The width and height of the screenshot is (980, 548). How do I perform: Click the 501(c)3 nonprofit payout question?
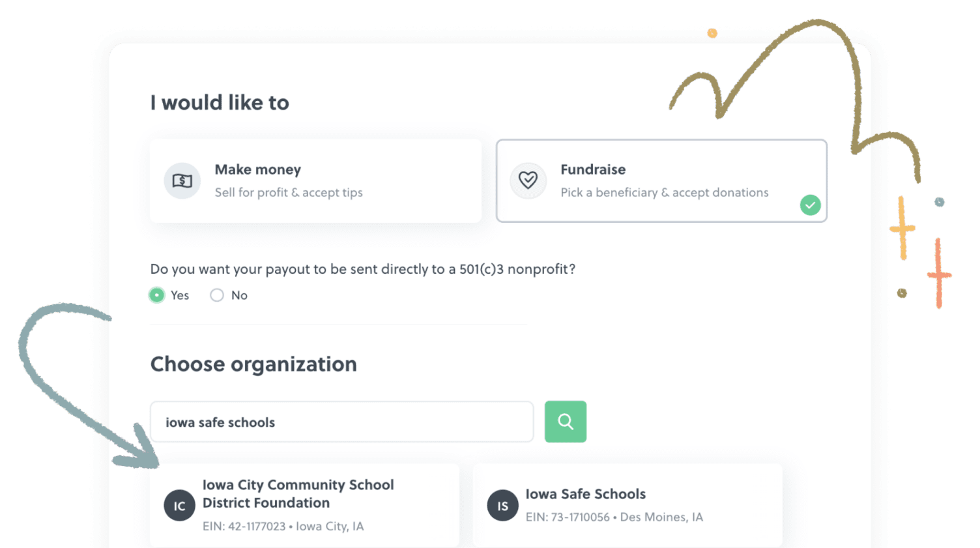coord(363,269)
